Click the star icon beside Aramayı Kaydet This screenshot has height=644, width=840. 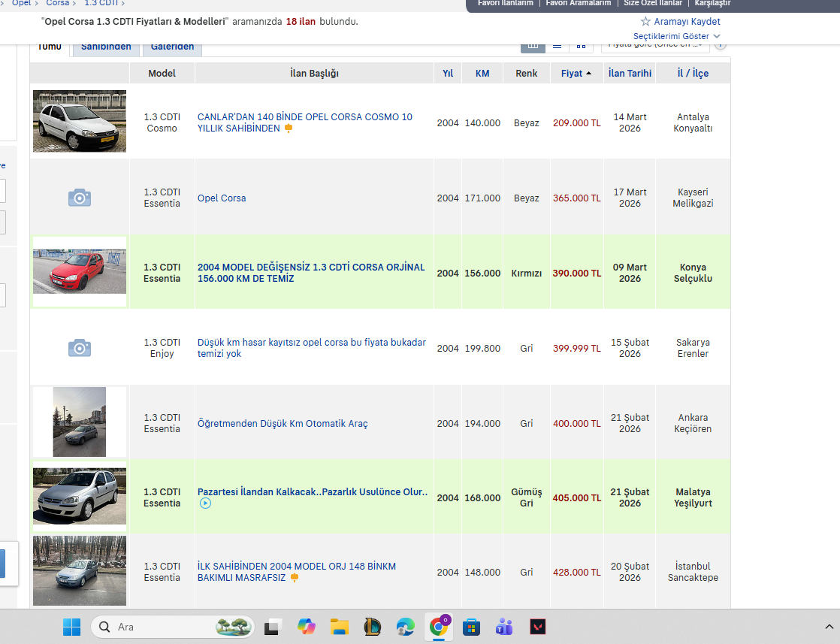(x=645, y=22)
